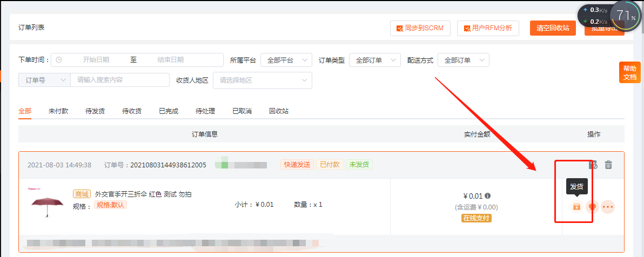
Task: Click the red umbrella product thumbnail
Action: [x=47, y=204]
